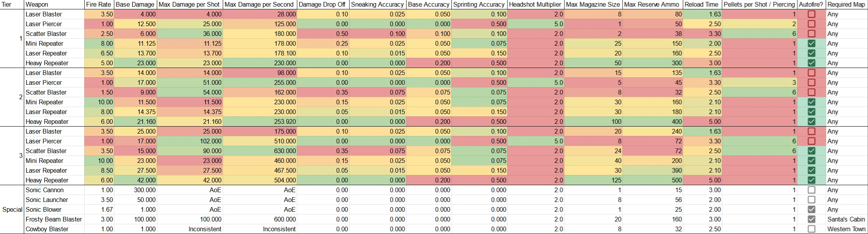Uncheck Autofire for Tier 3 Heavy Repeater
Viewport: 868px width, 234px height.
(x=811, y=180)
